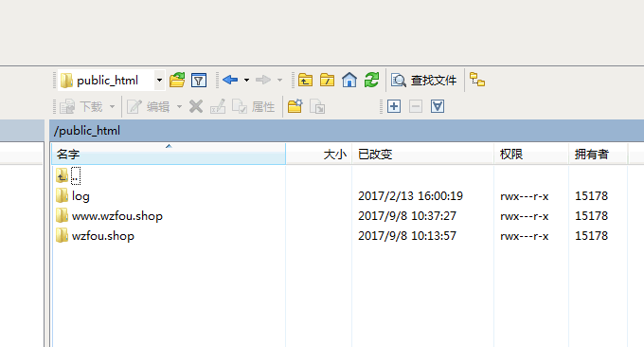644x347 pixels.
Task: Click date 2017/2/13 16:00:19
Action: (410, 196)
